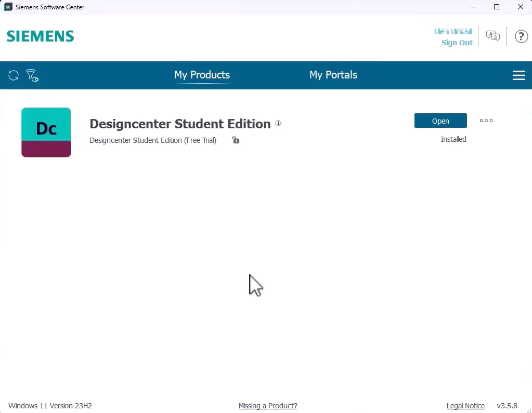Switch to the My Products tab
Screen dimensions: 532x413
pos(202,75)
